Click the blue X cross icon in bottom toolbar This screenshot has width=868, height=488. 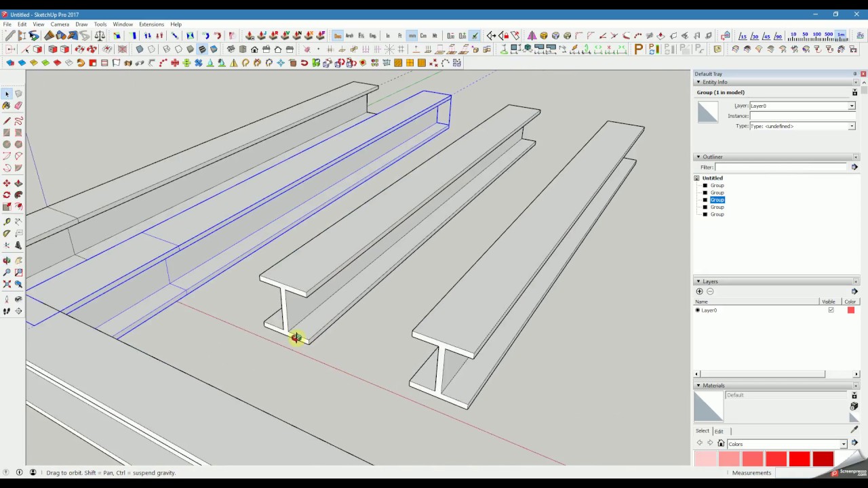point(199,63)
